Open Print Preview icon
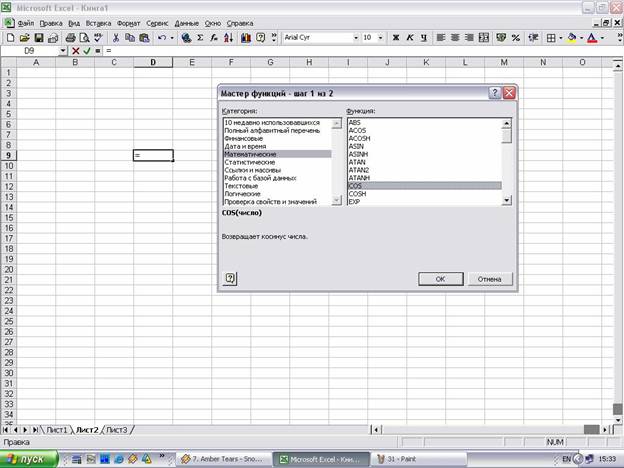This screenshot has height=468, width=624. click(x=84, y=38)
